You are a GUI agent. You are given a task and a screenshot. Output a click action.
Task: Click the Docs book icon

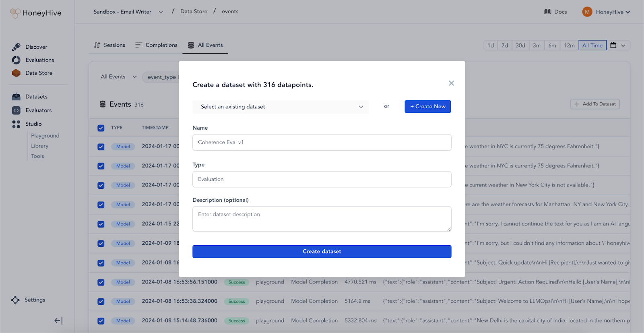(548, 12)
